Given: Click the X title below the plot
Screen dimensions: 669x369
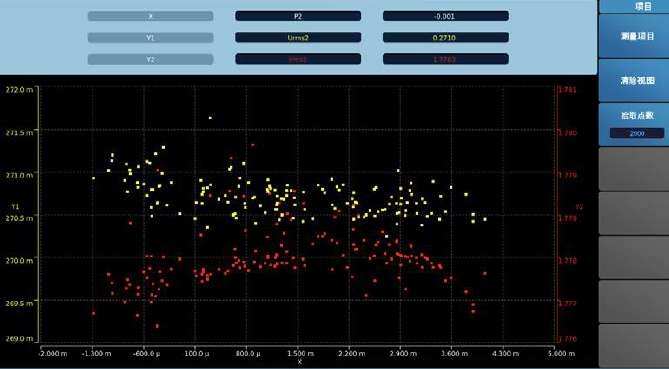Looking at the screenshot, I should tap(300, 362).
